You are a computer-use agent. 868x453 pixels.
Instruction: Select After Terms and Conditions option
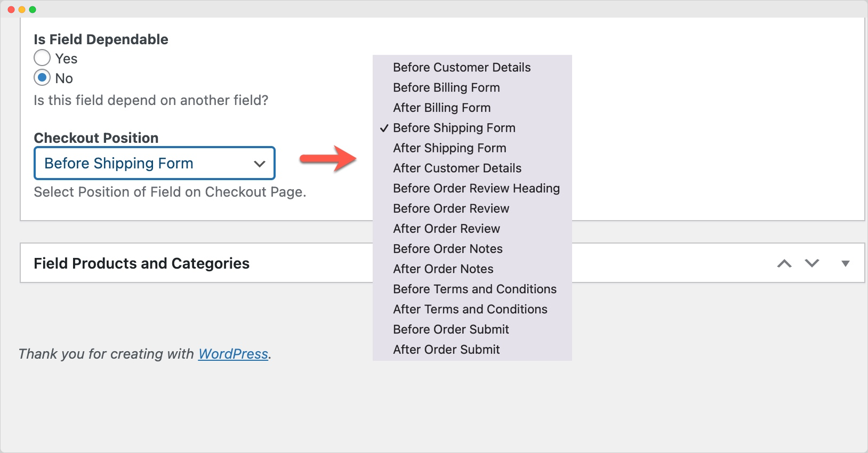point(470,310)
